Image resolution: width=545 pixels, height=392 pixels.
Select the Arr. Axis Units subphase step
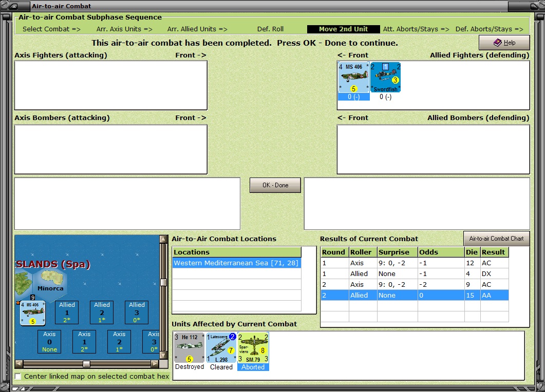[x=124, y=29]
